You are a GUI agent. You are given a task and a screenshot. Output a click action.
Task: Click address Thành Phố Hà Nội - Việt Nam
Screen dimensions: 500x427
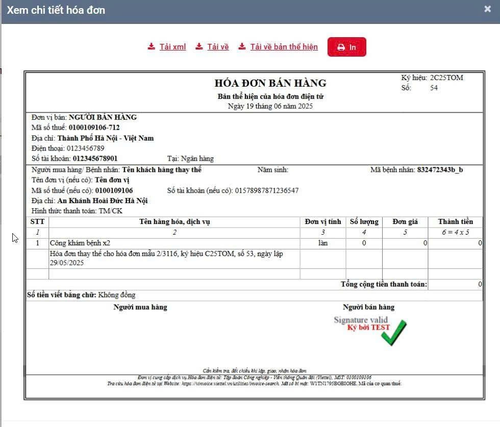(x=105, y=138)
